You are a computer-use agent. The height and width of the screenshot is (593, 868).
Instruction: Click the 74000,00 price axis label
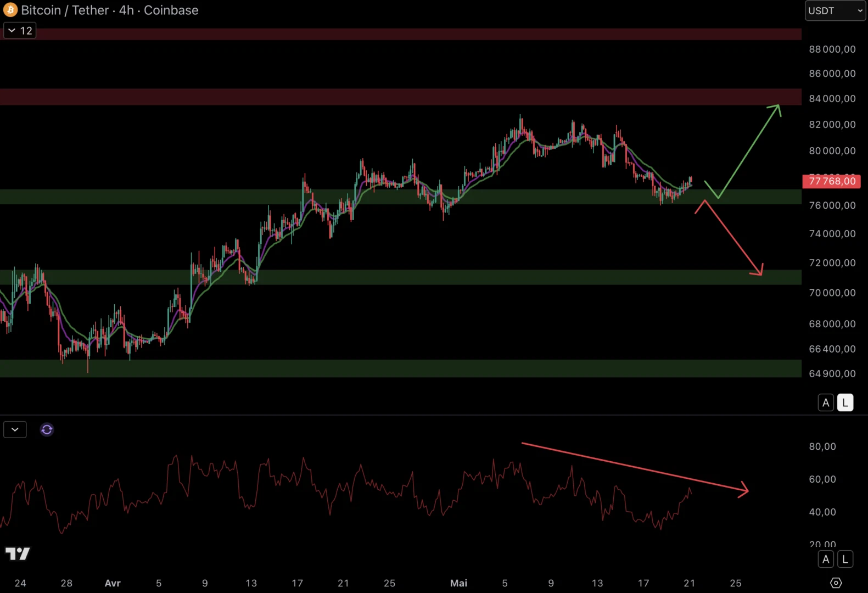click(832, 234)
